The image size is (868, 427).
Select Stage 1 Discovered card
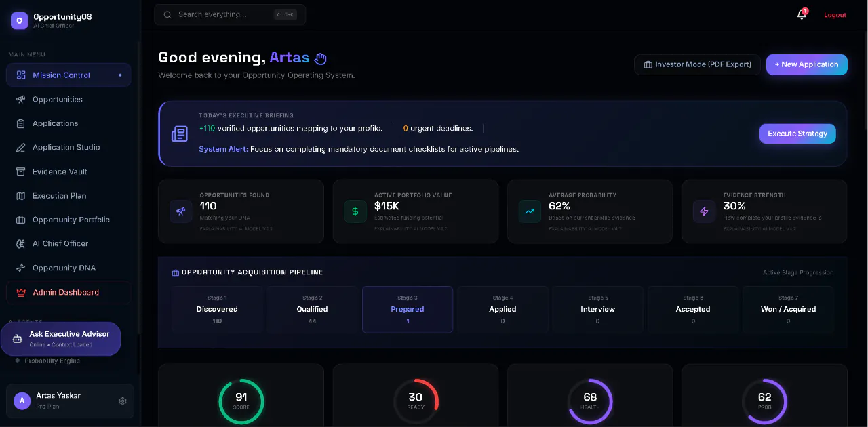(x=217, y=309)
